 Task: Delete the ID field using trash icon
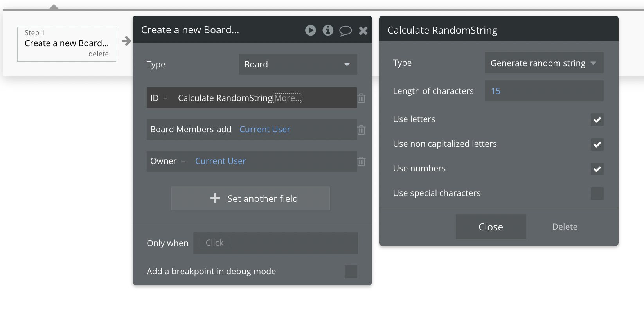coord(361,98)
